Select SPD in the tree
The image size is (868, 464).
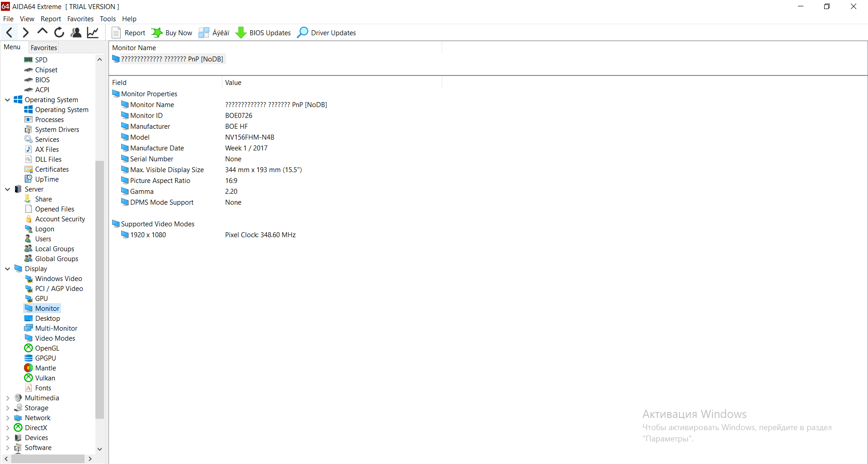click(x=36, y=60)
